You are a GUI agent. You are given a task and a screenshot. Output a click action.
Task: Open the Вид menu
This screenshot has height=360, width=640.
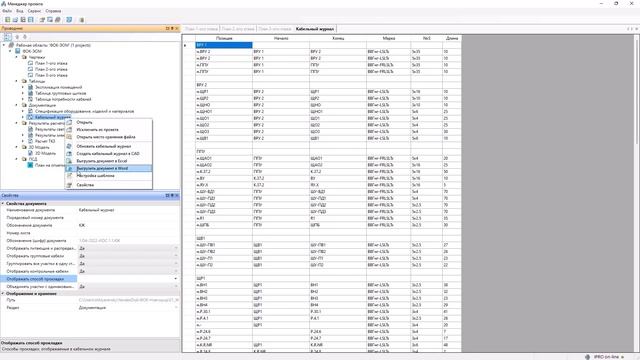20,11
